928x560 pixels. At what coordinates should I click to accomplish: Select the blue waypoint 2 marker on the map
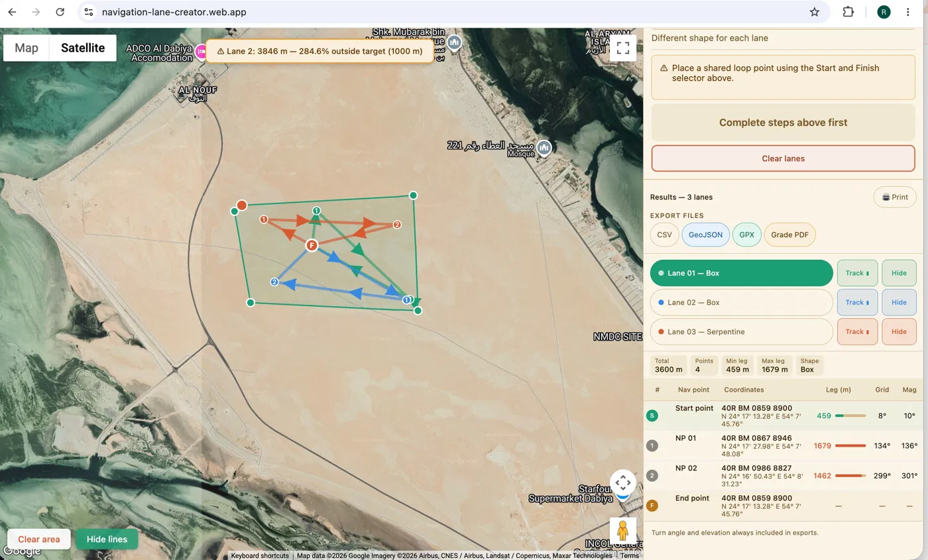274,282
